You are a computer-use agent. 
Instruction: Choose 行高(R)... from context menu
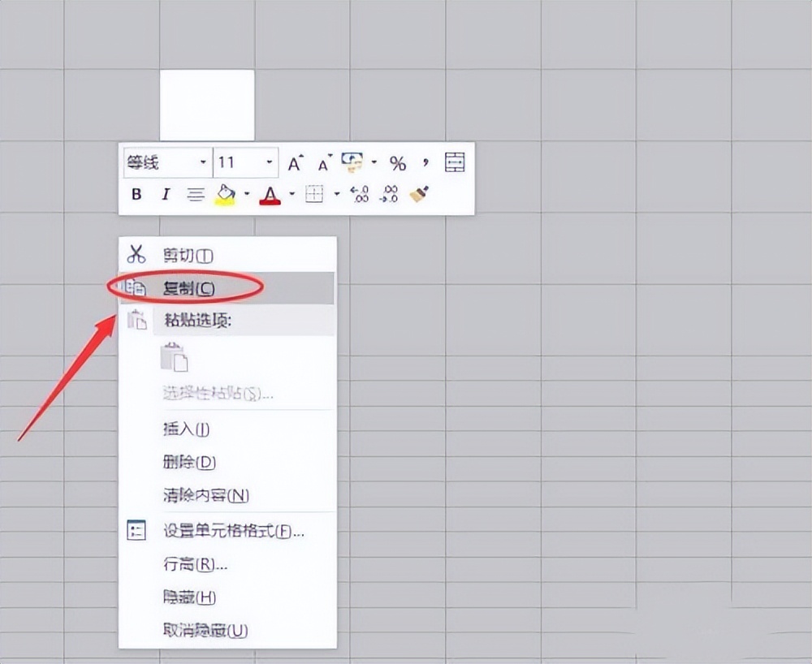tap(227, 564)
